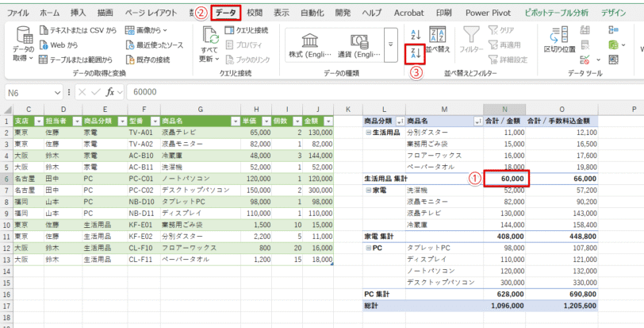Open the ピボットテーブル分析 tab
The image size is (644, 328).
(557, 13)
